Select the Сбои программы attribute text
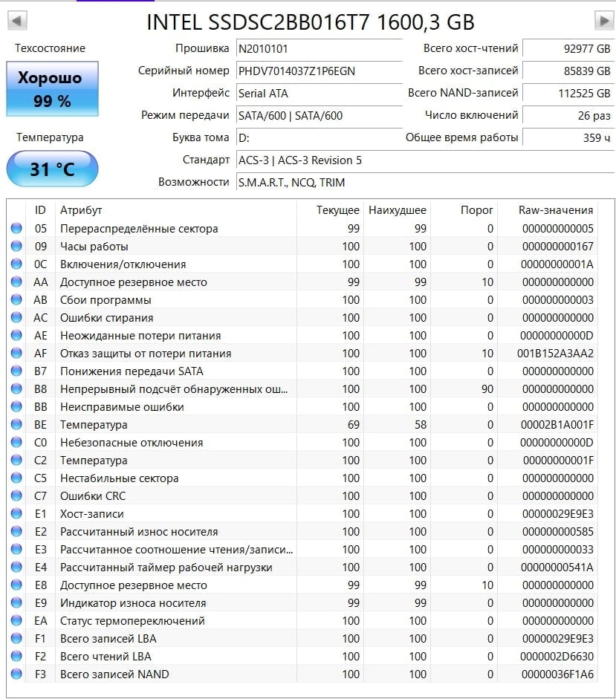Screen dimensions: 616x699 click(106, 300)
